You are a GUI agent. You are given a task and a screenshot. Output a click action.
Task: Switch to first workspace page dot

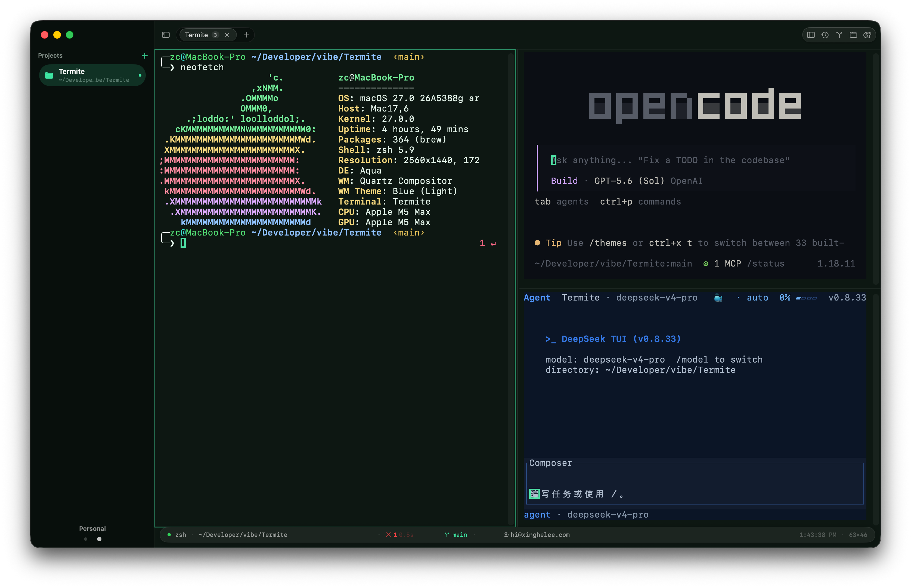click(x=86, y=539)
